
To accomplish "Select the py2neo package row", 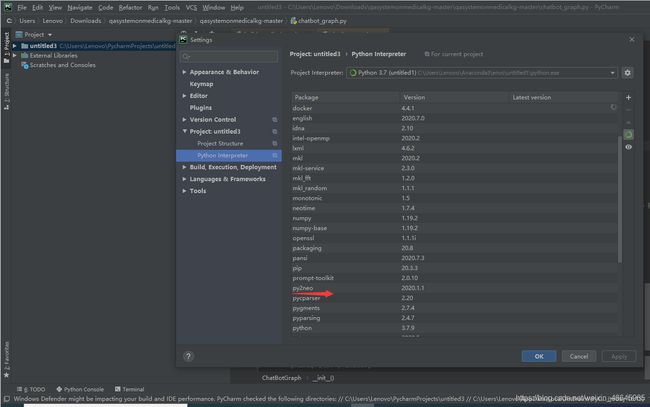I will click(x=455, y=288).
